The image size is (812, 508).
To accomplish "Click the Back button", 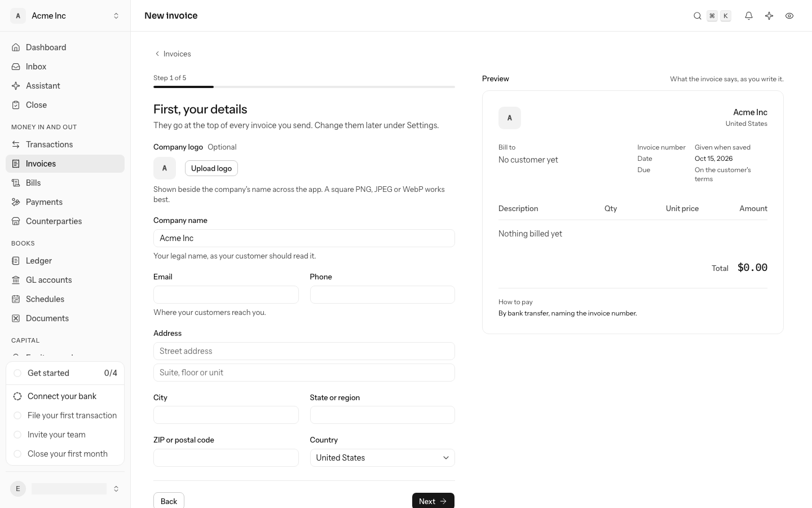I will [169, 501].
